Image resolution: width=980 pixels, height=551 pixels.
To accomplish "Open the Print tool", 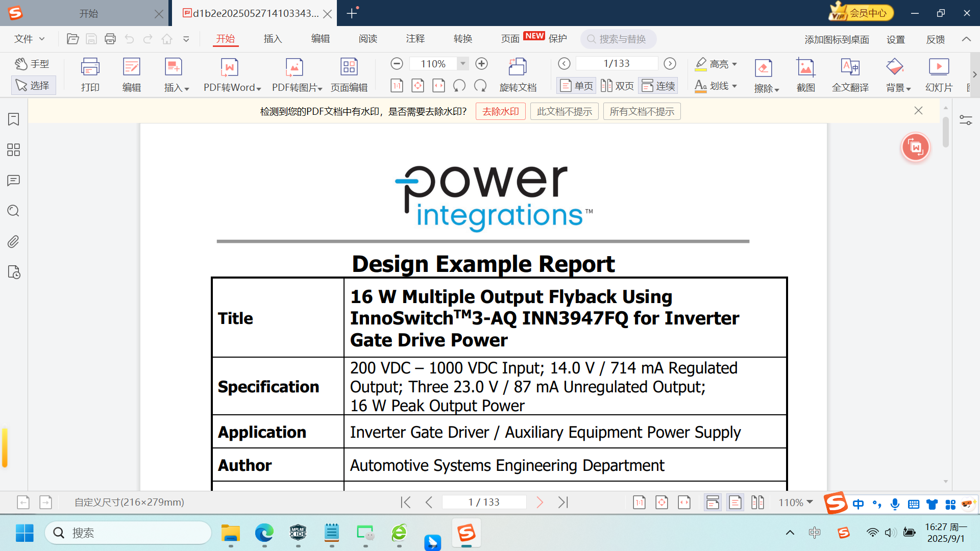I will pyautogui.click(x=90, y=74).
